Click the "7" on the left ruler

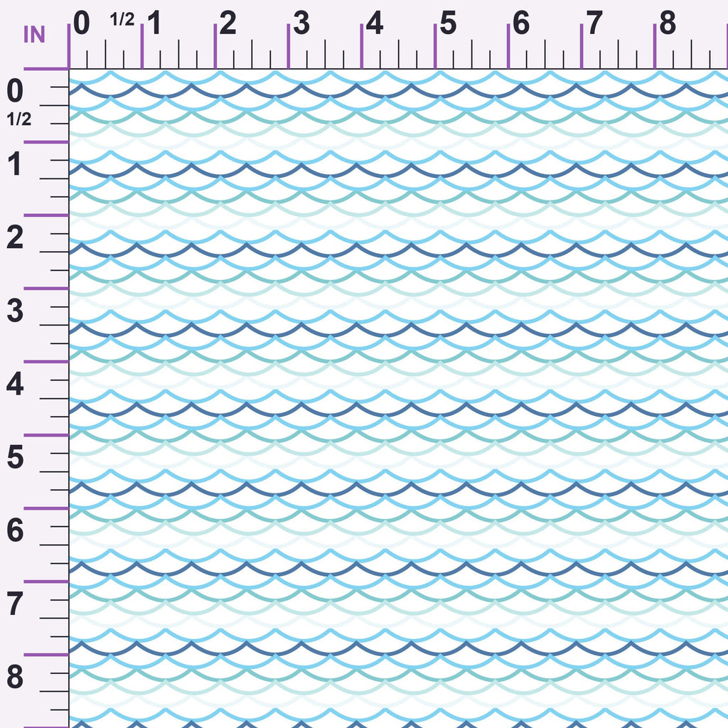point(15,604)
